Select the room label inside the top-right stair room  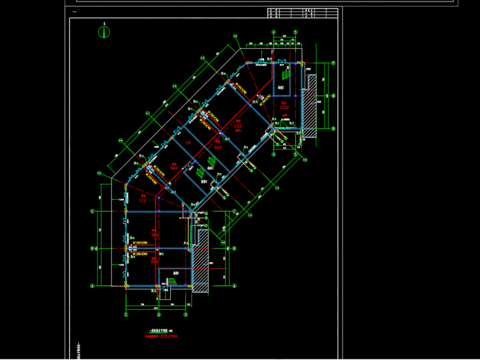(281, 88)
